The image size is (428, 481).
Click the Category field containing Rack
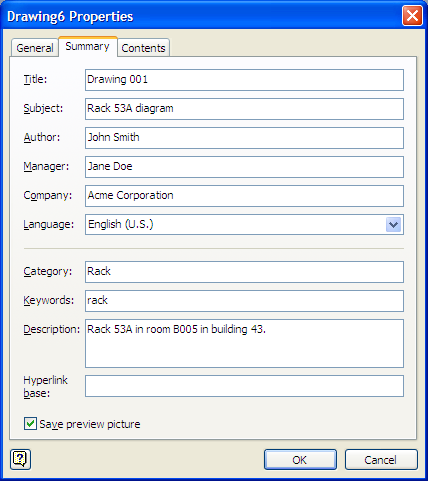click(x=244, y=272)
